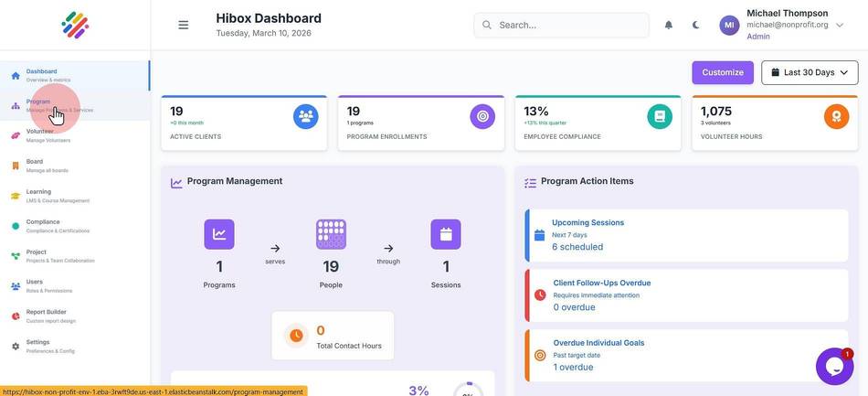Open Learning in the sidebar
The height and width of the screenshot is (396, 868).
75,196
